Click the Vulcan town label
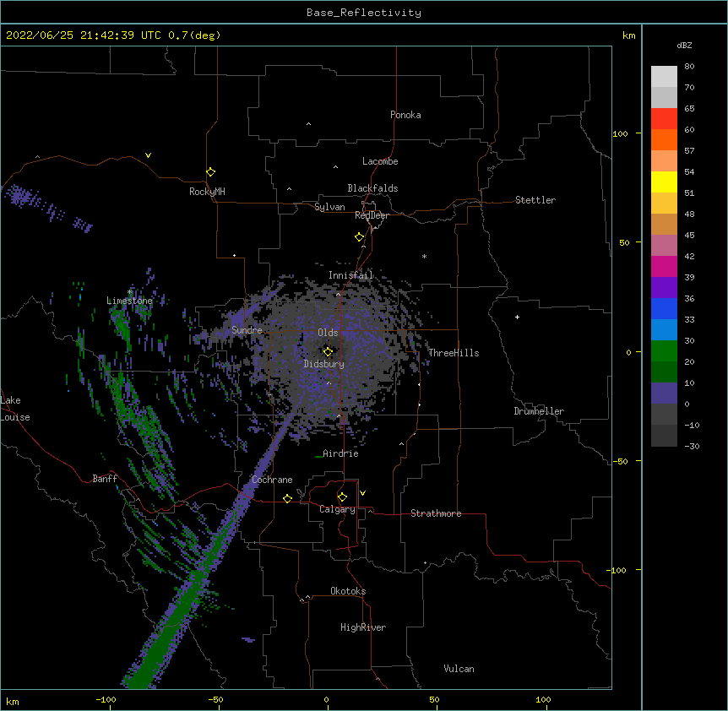Image resolution: width=728 pixels, height=711 pixels. pos(459,669)
